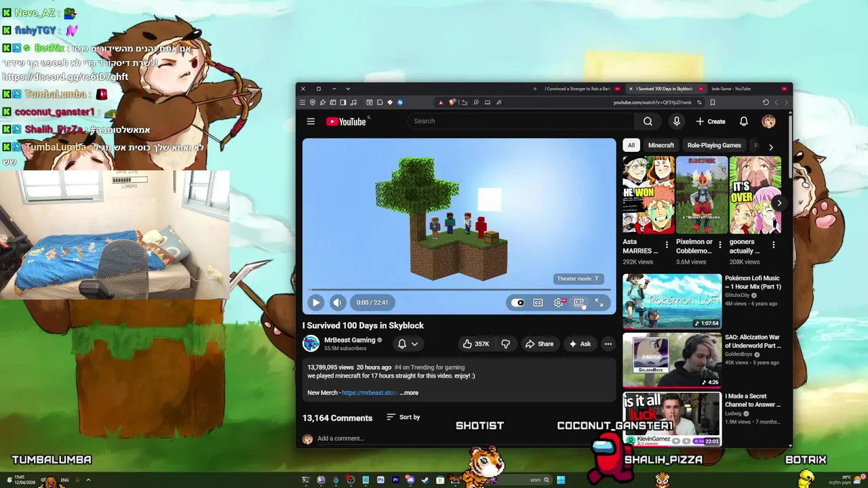Open the MrBeast Gaming channel name
This screenshot has height=488, width=868.
click(x=350, y=340)
